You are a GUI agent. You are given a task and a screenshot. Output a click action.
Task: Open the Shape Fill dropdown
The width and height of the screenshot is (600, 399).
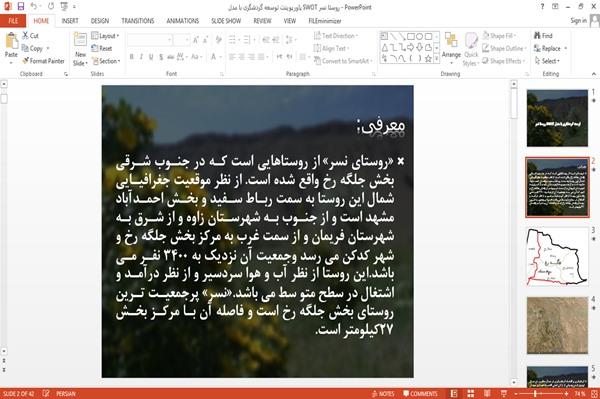pos(499,36)
